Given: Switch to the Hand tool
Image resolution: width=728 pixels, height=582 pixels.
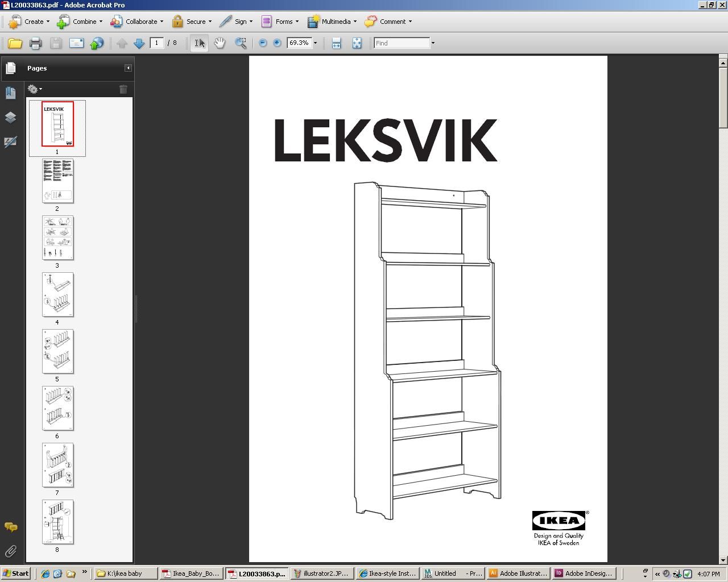Looking at the screenshot, I should coord(220,43).
